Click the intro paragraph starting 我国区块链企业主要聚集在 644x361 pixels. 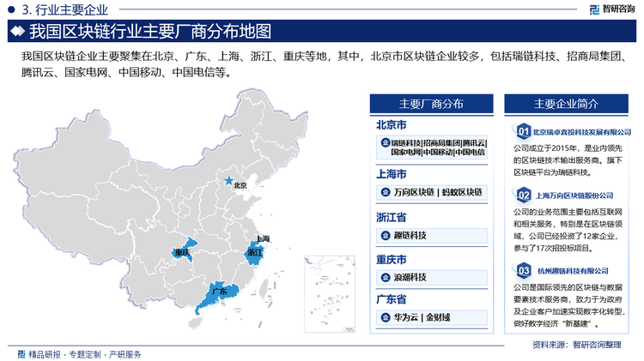325,64
